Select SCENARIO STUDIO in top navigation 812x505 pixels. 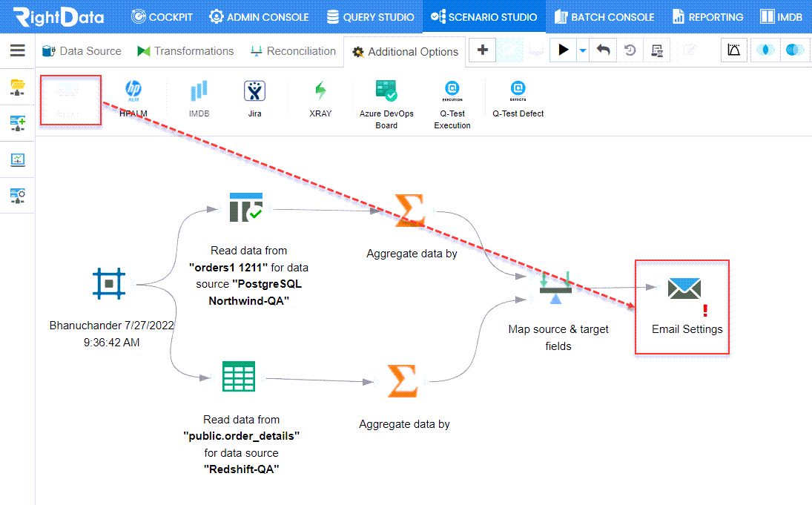[484, 17]
